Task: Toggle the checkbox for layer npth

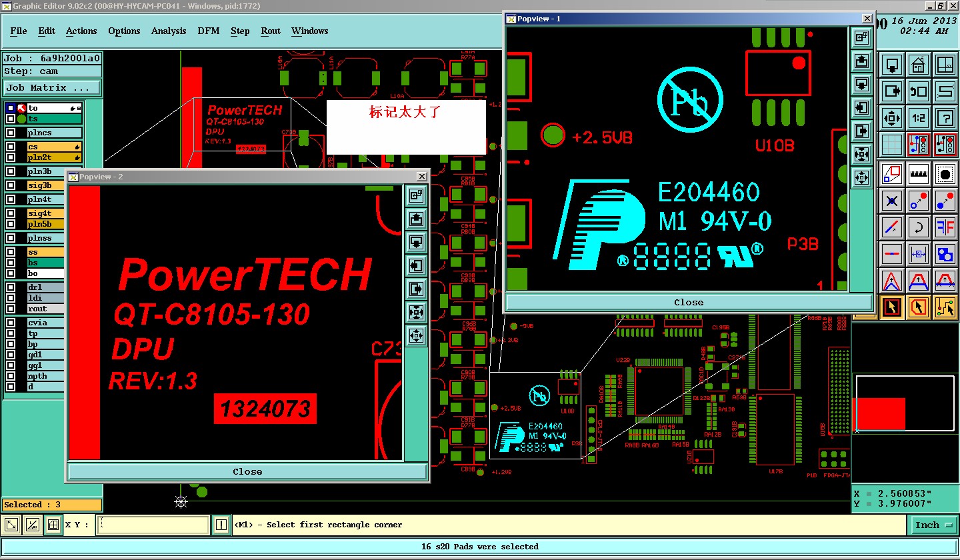Action: [11, 376]
